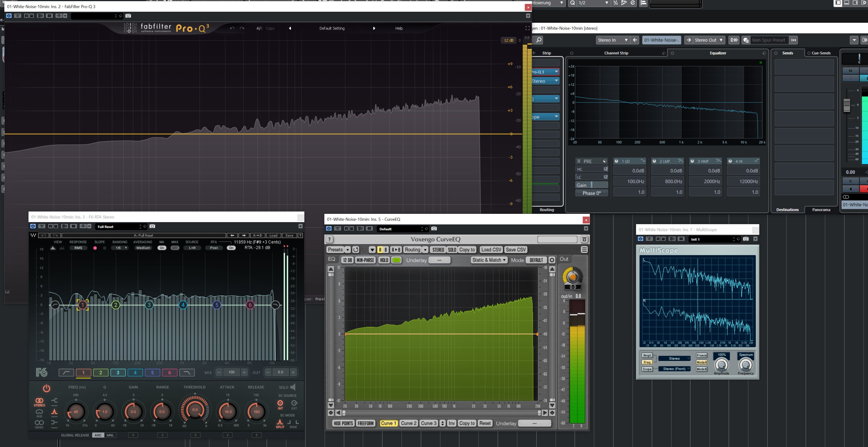Toggle F6 RTA On switch
This screenshot has width=868, height=447.
pos(231,248)
